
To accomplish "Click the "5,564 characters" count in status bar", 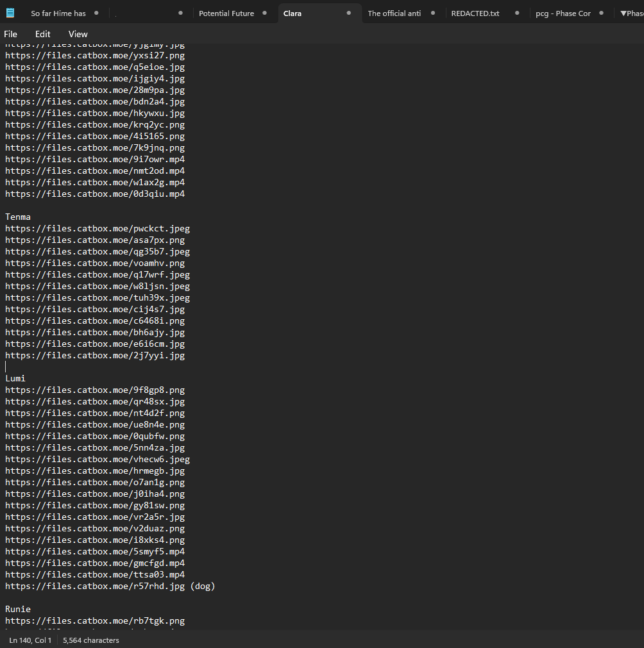I will pyautogui.click(x=91, y=640).
